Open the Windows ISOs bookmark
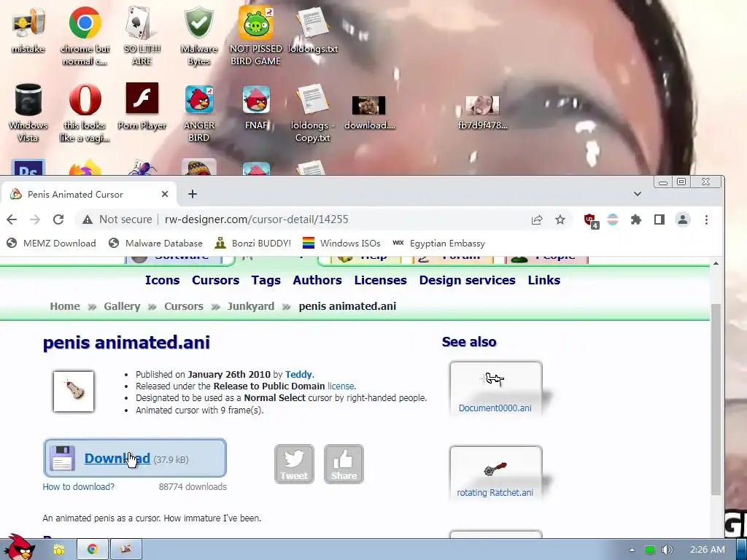Image resolution: width=747 pixels, height=560 pixels. 341,244
